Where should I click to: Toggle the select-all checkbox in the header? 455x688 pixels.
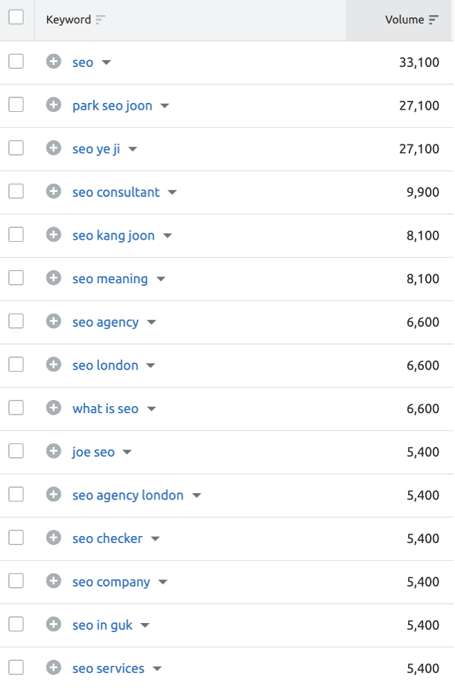pyautogui.click(x=16, y=18)
